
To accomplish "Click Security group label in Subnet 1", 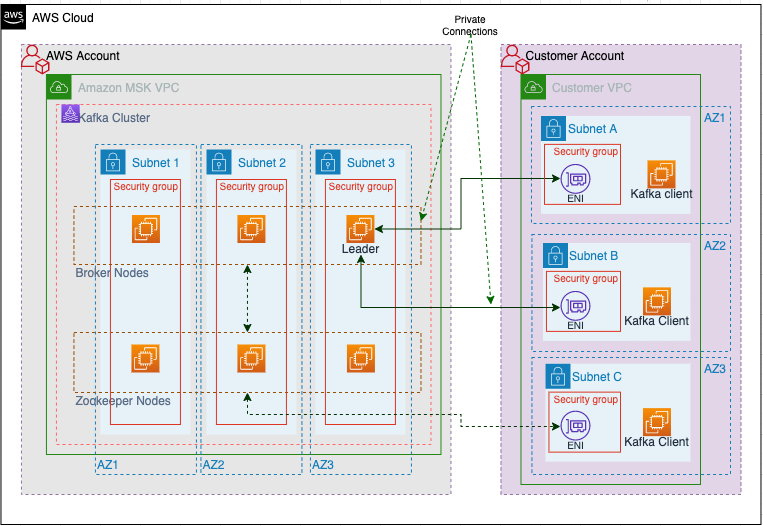I will tap(146, 186).
